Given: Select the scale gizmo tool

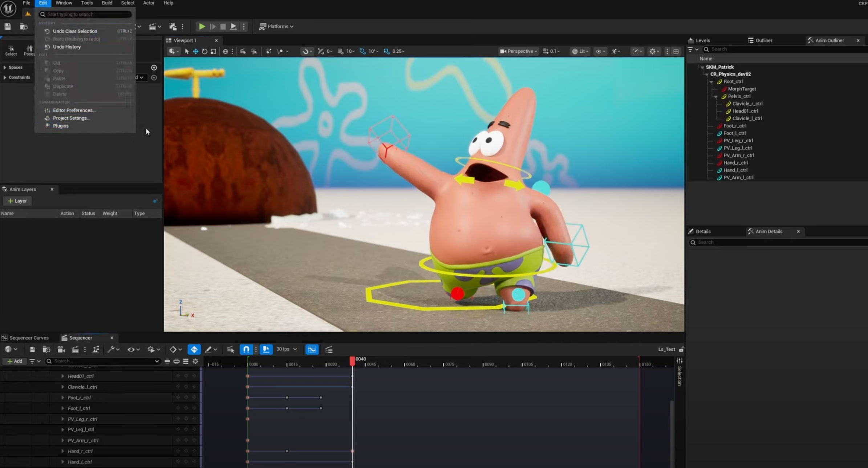Looking at the screenshot, I should [x=214, y=51].
